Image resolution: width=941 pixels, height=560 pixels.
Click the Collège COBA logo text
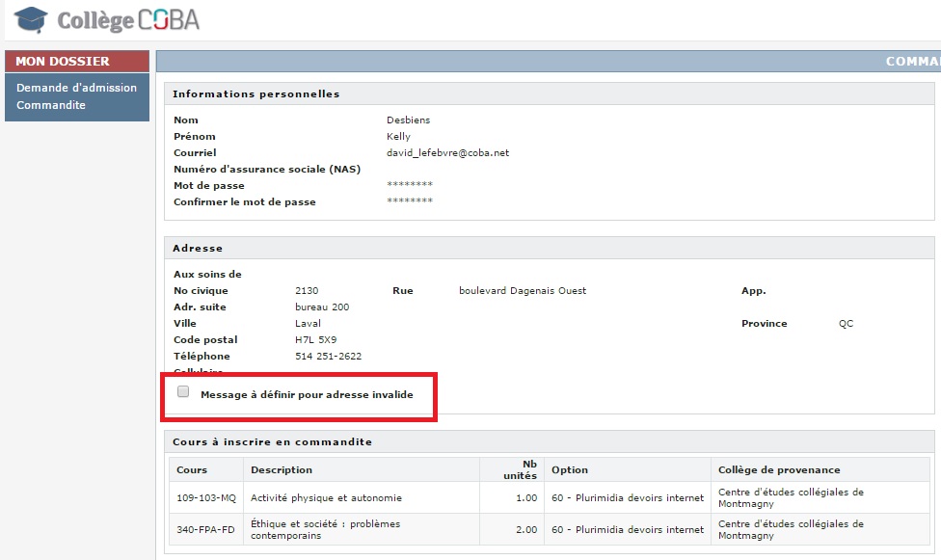[128, 20]
